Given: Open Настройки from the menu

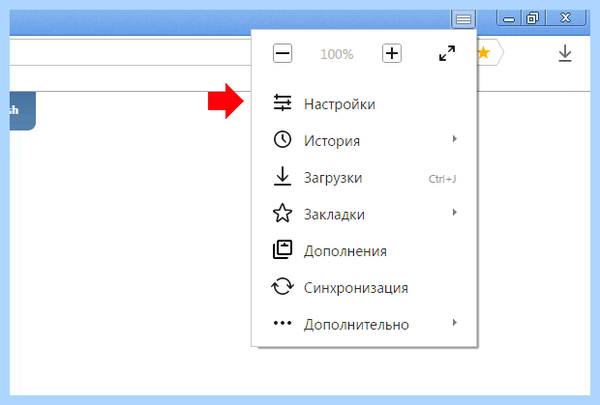Looking at the screenshot, I should [x=364, y=104].
